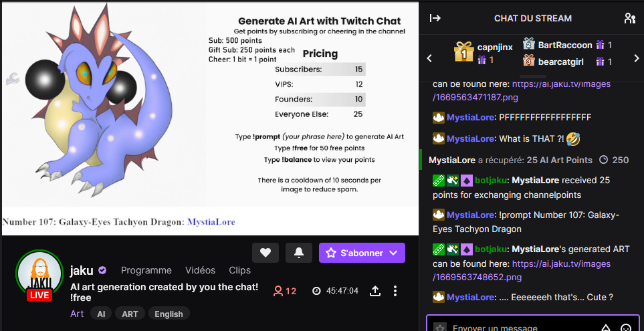Viewport: 644px width, 331px height.
Task: Open the Vidéos tab
Action: 200,270
